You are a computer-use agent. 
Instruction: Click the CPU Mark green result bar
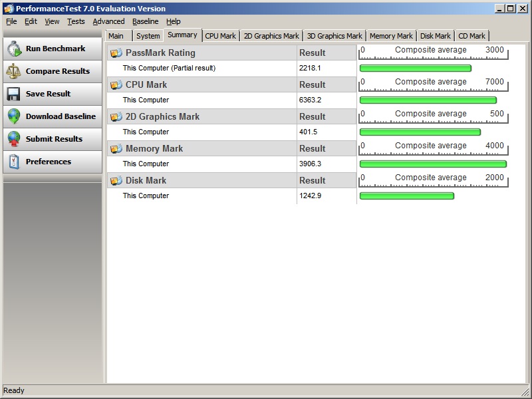(428, 100)
